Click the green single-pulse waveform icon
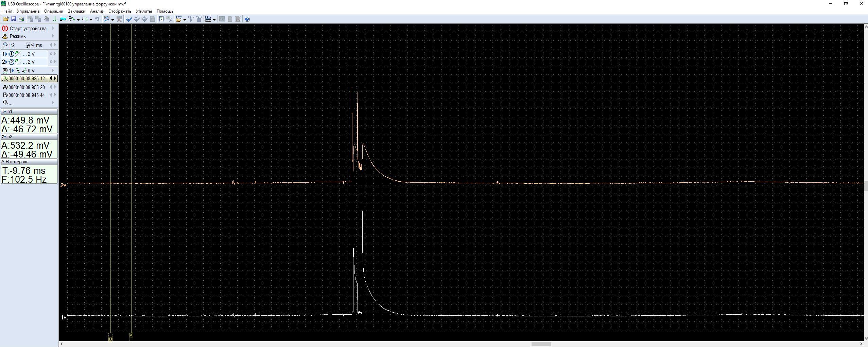 click(55, 19)
